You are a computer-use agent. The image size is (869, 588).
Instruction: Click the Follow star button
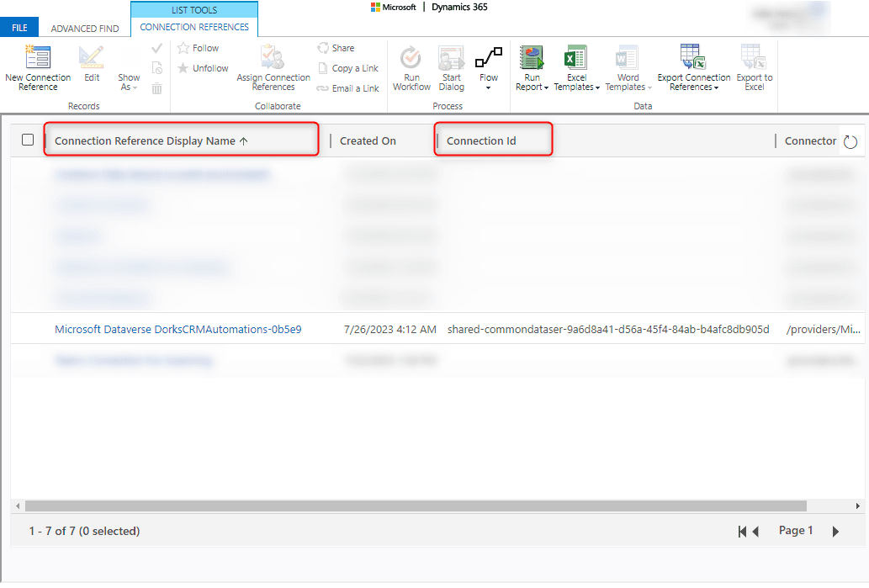(198, 48)
